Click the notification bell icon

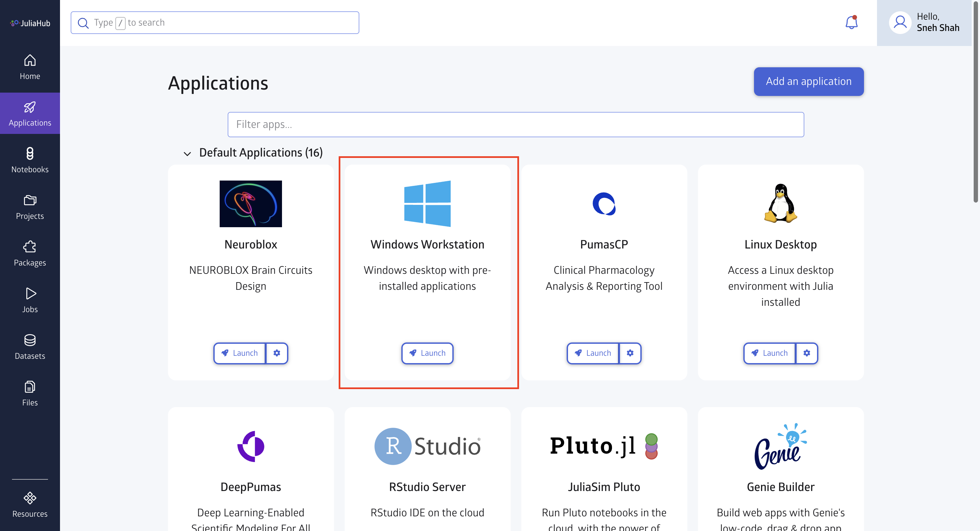851,22
